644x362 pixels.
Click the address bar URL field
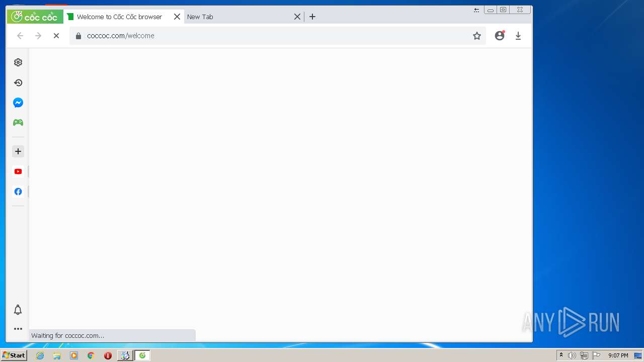277,36
